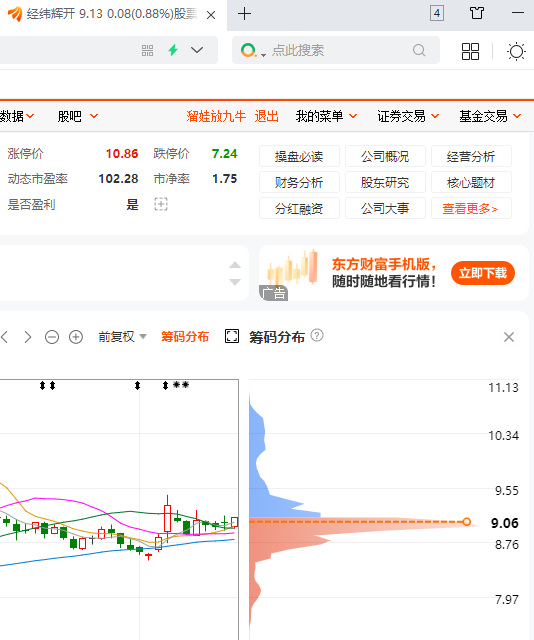Screen dimensions: 534x640
Task: Open the skin shirt icon
Action: [476, 13]
